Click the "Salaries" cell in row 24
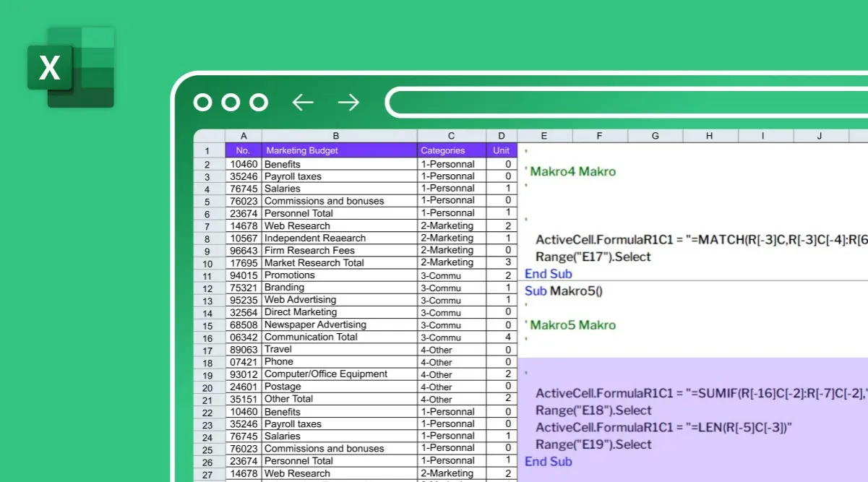The width and height of the screenshot is (868, 482). point(340,436)
